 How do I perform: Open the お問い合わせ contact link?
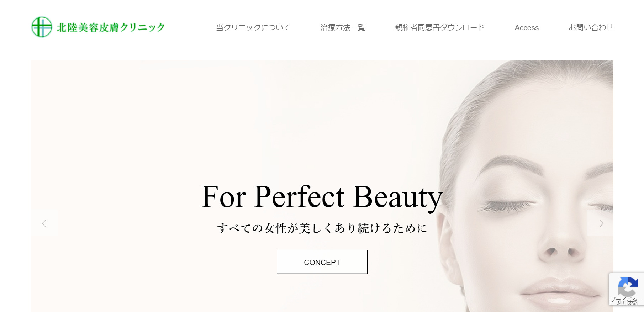tap(591, 27)
